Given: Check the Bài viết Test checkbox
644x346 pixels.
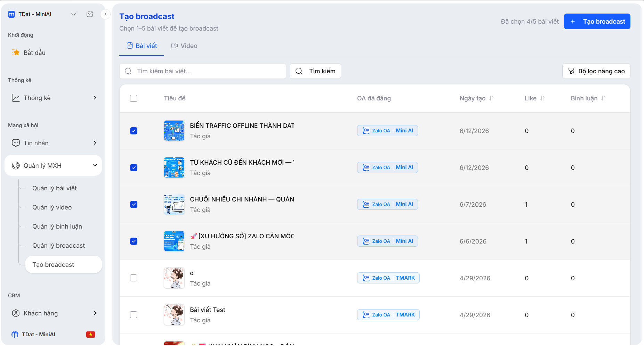Looking at the screenshot, I should [x=134, y=315].
